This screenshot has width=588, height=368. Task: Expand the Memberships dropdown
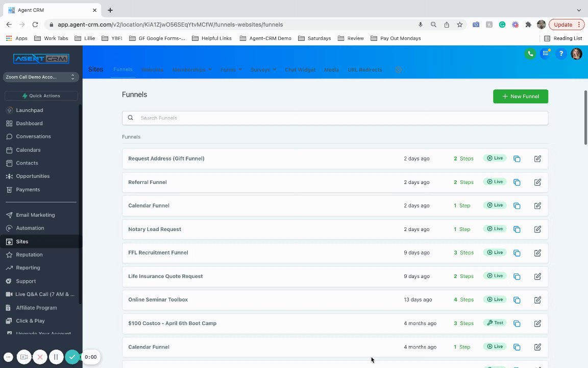[x=192, y=70]
